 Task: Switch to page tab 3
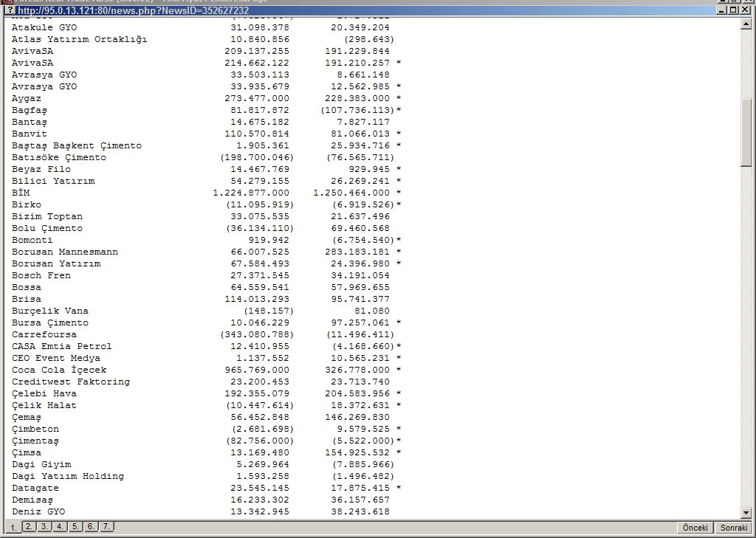tap(44, 526)
